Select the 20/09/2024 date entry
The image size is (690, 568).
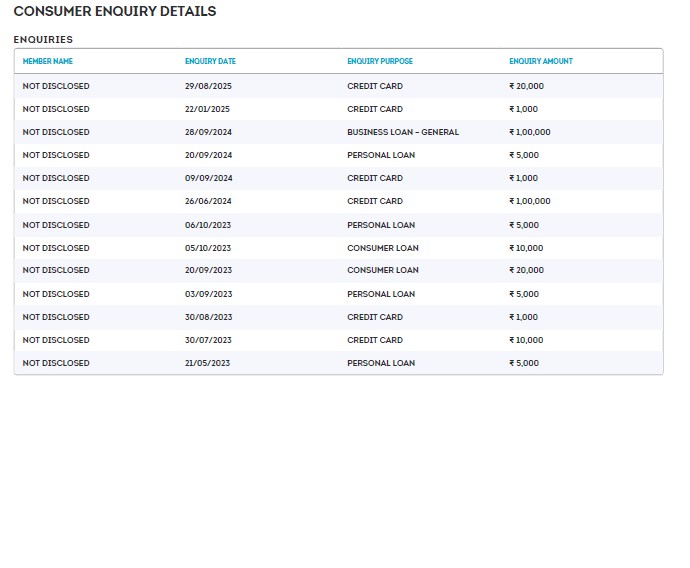click(208, 155)
